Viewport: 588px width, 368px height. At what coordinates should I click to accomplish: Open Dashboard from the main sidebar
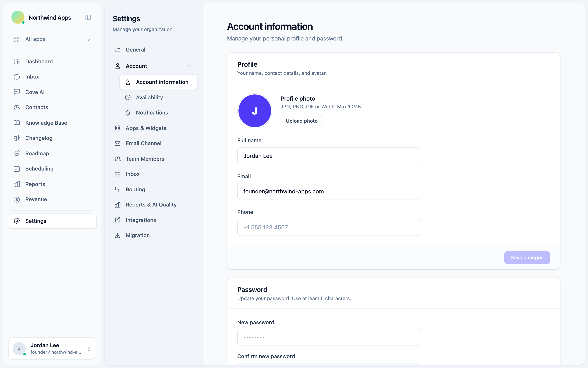tap(52, 61)
